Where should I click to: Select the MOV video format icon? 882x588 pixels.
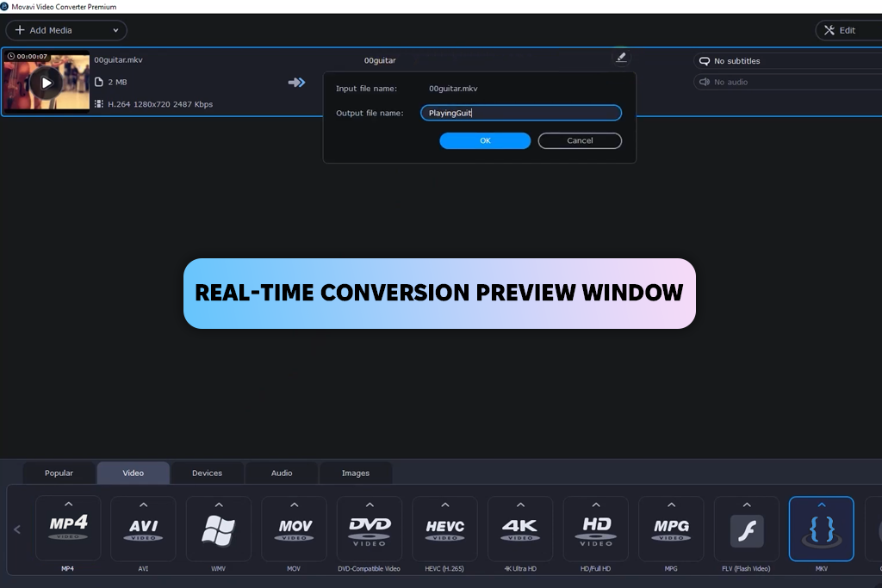point(295,528)
